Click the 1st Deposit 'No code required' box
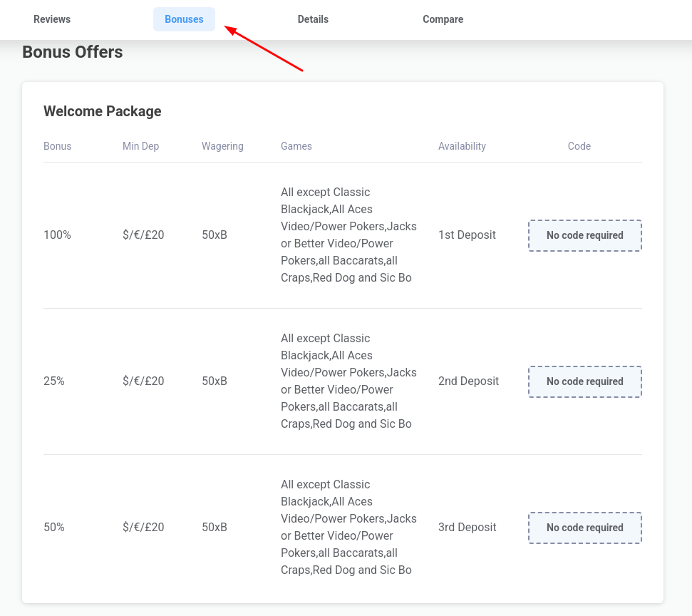Image resolution: width=692 pixels, height=616 pixels. (x=584, y=235)
